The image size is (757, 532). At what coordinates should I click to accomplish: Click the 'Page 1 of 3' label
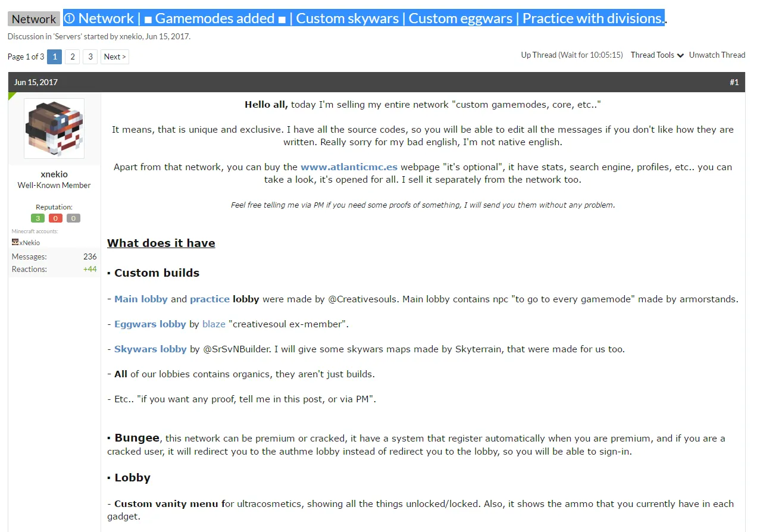[x=26, y=57]
